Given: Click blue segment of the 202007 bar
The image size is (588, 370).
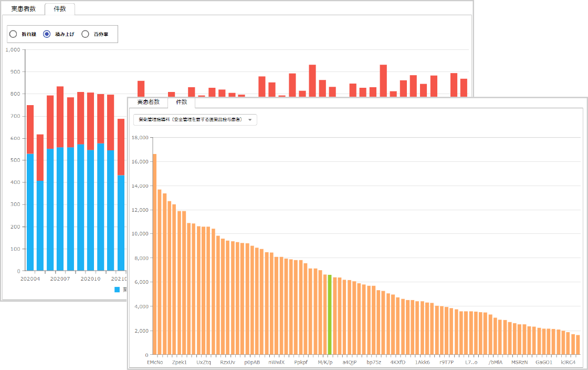Looking at the screenshot, I should click(x=60, y=209).
